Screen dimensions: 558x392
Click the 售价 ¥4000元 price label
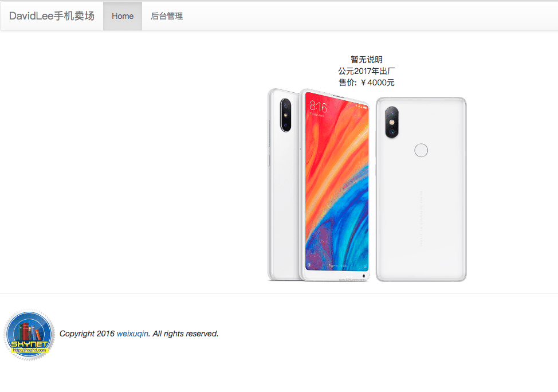tap(367, 83)
